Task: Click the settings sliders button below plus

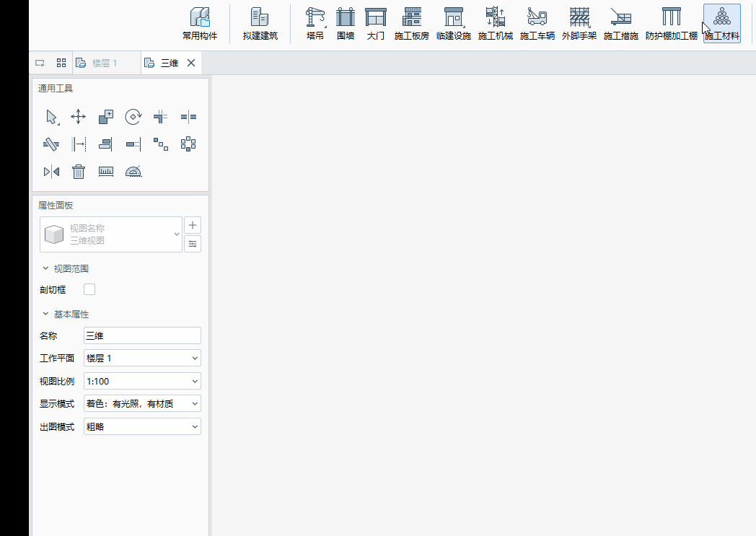Action: [193, 244]
